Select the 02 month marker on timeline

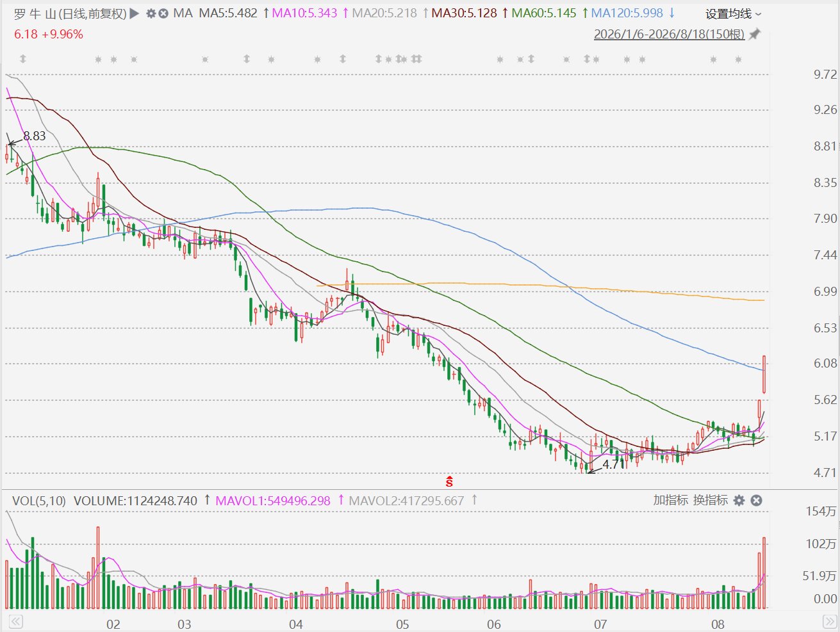point(113,624)
